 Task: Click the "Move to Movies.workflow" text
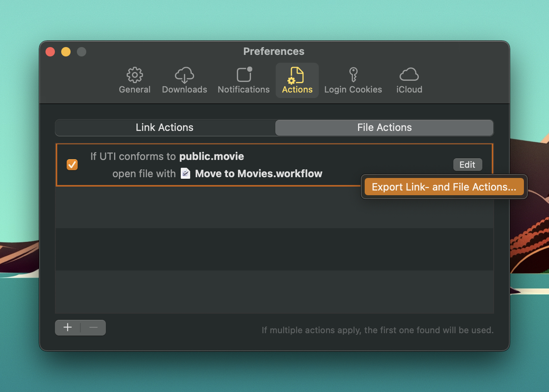259,174
